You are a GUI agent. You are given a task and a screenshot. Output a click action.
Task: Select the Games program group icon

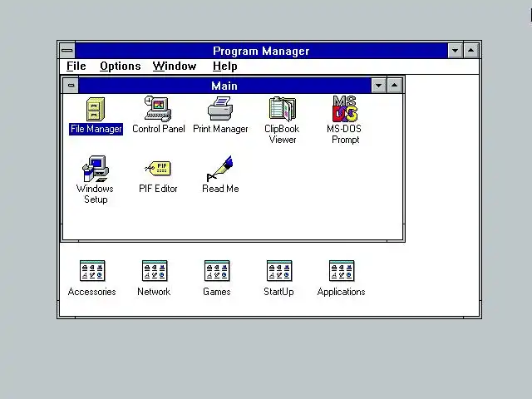click(x=217, y=271)
